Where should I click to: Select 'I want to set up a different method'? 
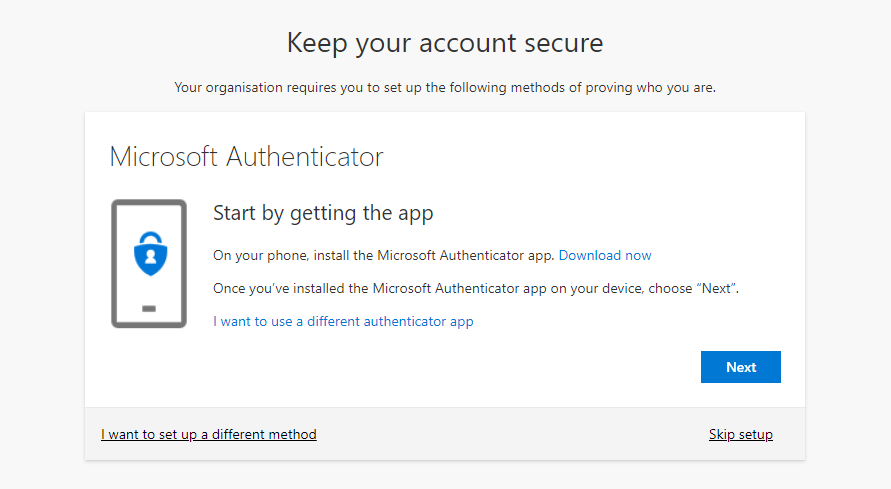pyautogui.click(x=209, y=434)
